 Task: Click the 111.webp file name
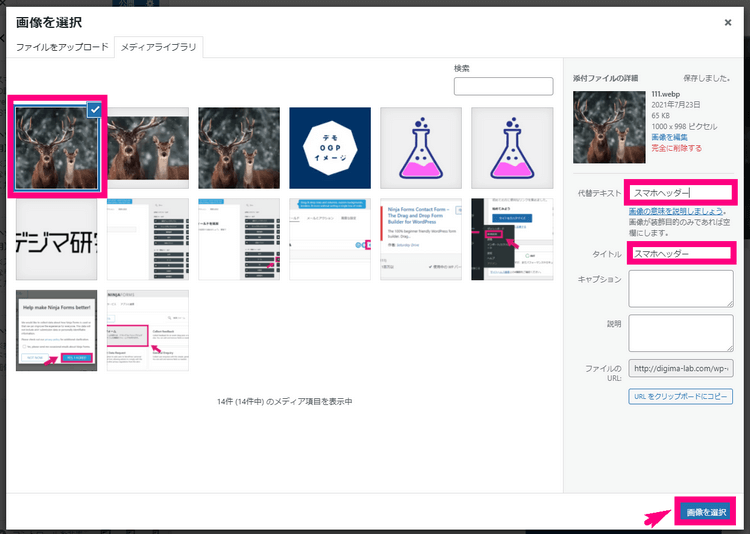click(x=665, y=94)
